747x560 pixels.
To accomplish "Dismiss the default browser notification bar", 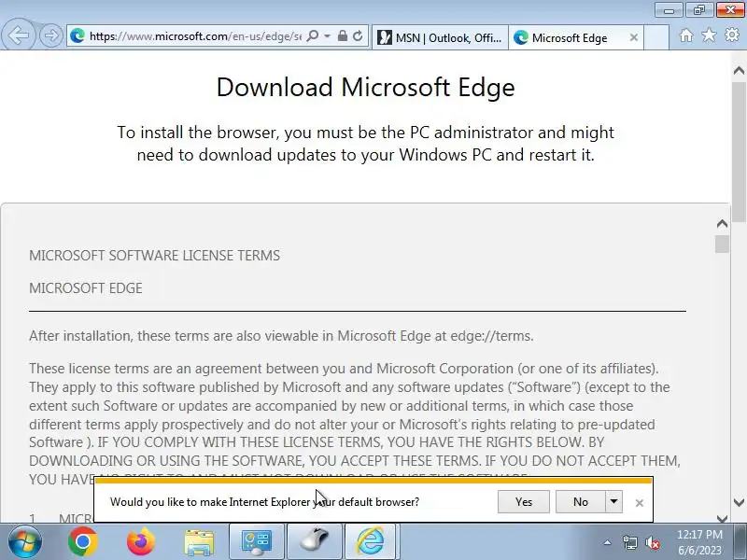I will click(x=640, y=503).
